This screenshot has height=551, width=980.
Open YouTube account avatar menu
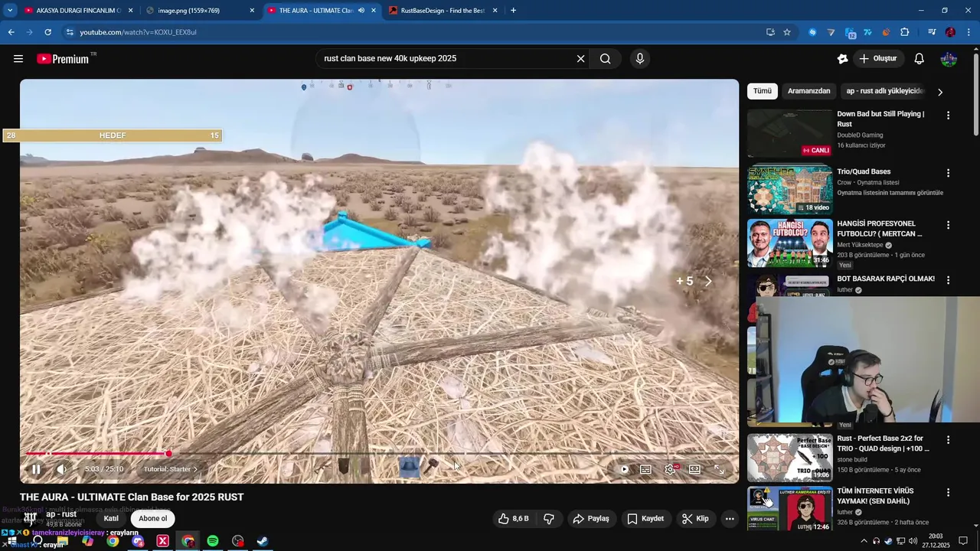tap(949, 59)
